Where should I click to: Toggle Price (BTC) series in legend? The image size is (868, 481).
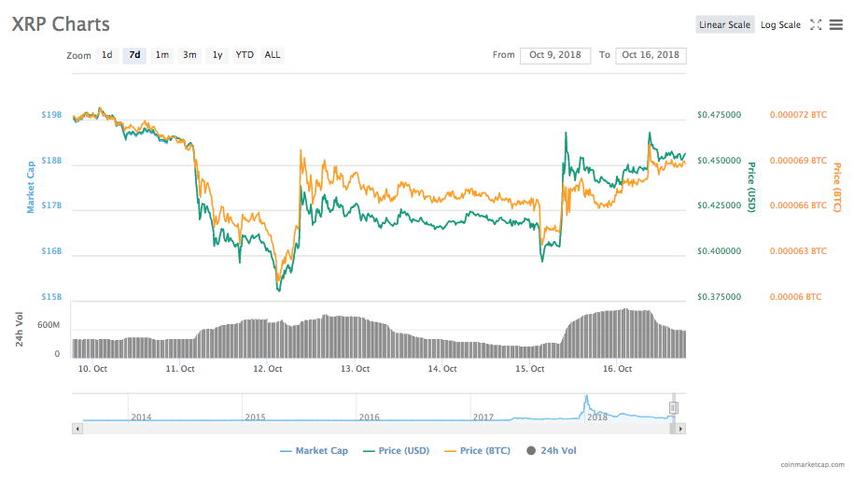[478, 450]
